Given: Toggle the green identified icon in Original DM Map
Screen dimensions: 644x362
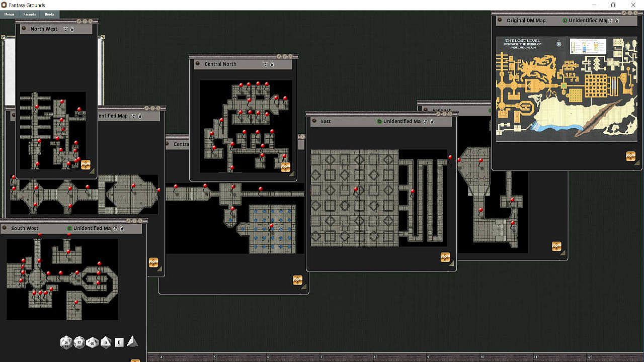Looking at the screenshot, I should (565, 21).
